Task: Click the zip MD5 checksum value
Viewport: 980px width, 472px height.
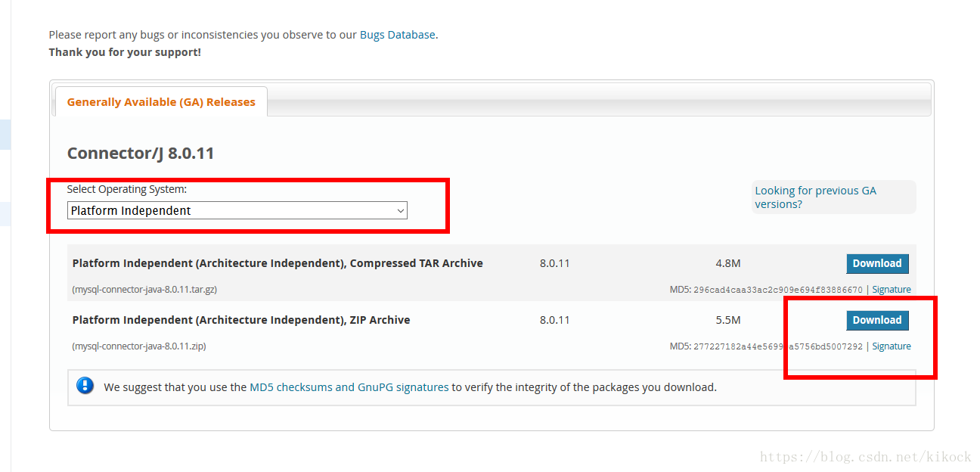Action: click(x=778, y=346)
